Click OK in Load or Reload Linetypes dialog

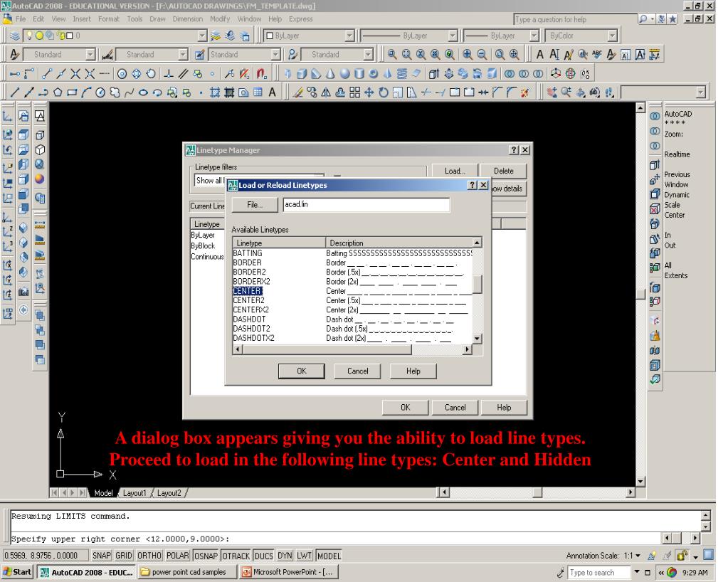pyautogui.click(x=302, y=371)
